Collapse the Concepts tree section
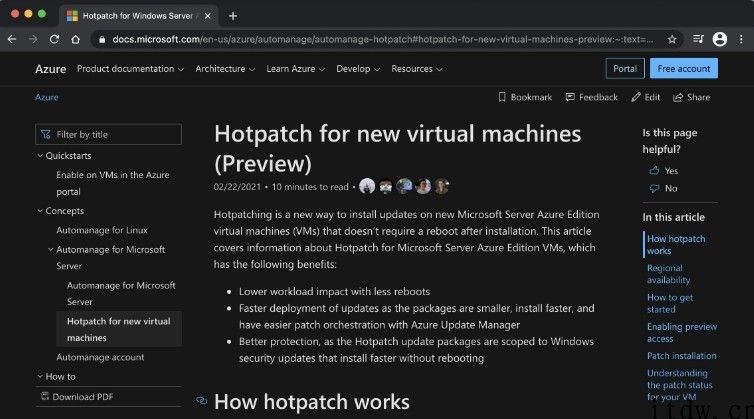The image size is (754, 419). pyautogui.click(x=40, y=211)
